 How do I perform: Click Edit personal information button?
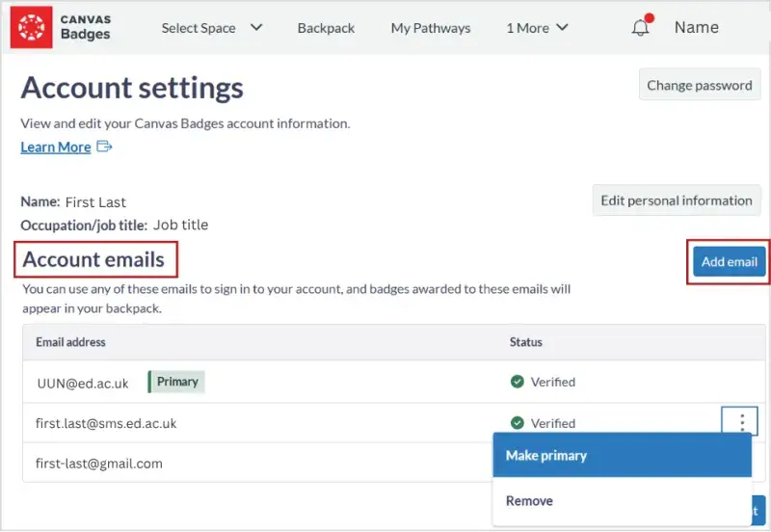677,200
